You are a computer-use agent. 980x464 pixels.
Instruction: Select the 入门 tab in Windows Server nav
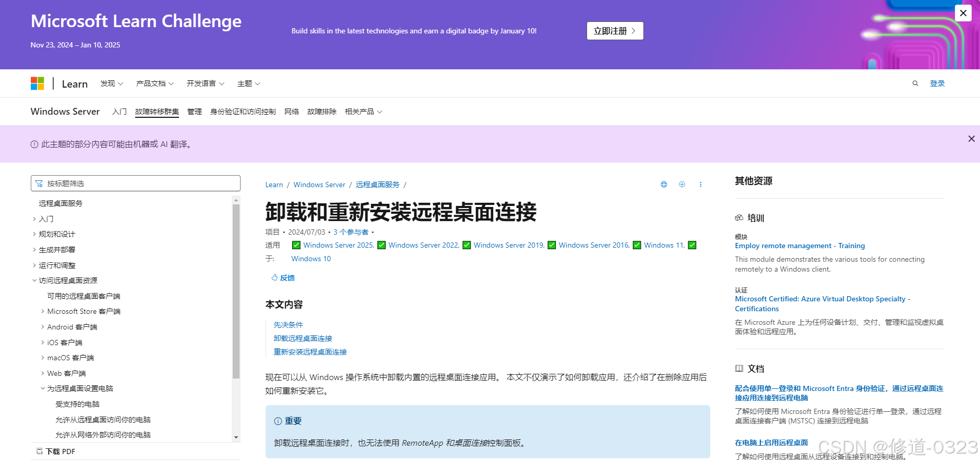click(x=119, y=112)
